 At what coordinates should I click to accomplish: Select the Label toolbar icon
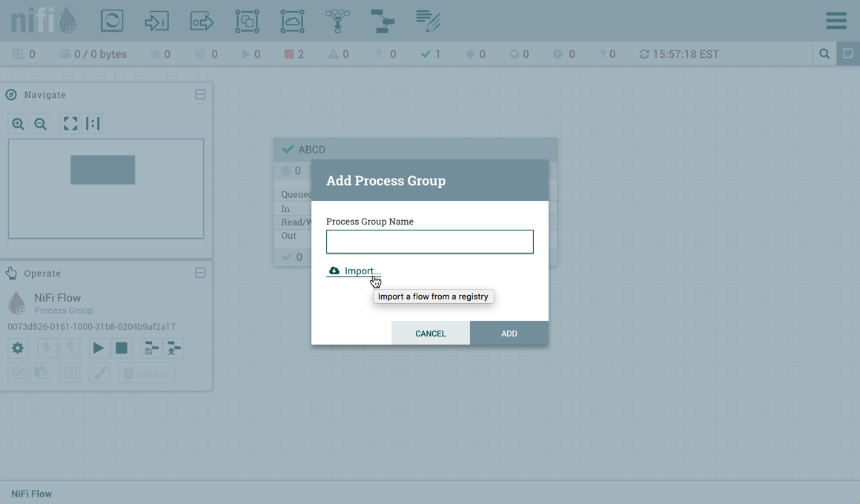[428, 21]
